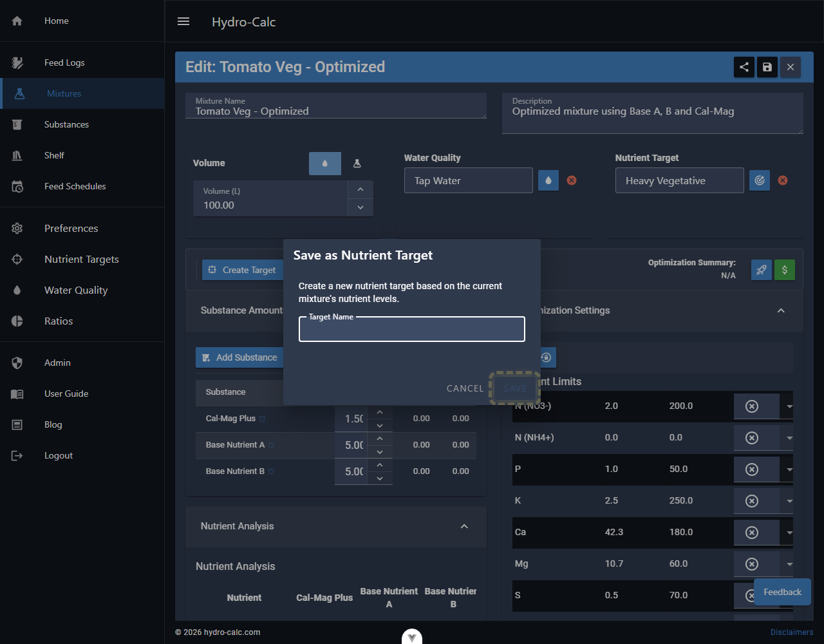The height and width of the screenshot is (644, 824).
Task: Remove the Heavy Vegetative target
Action: point(783,180)
